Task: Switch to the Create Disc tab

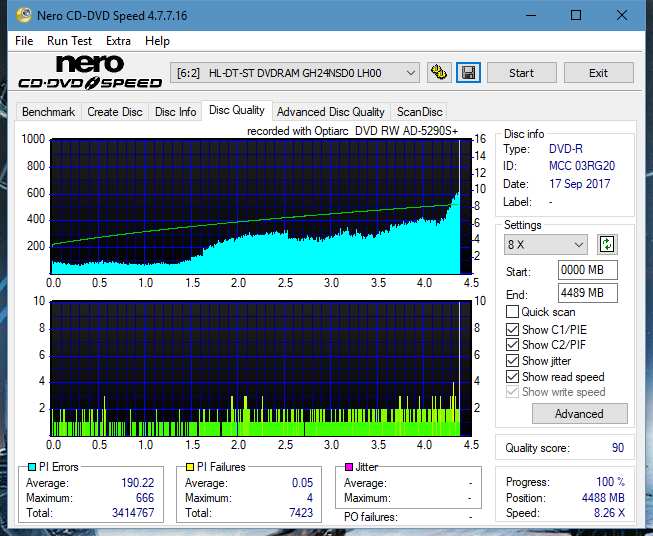Action: [x=115, y=112]
